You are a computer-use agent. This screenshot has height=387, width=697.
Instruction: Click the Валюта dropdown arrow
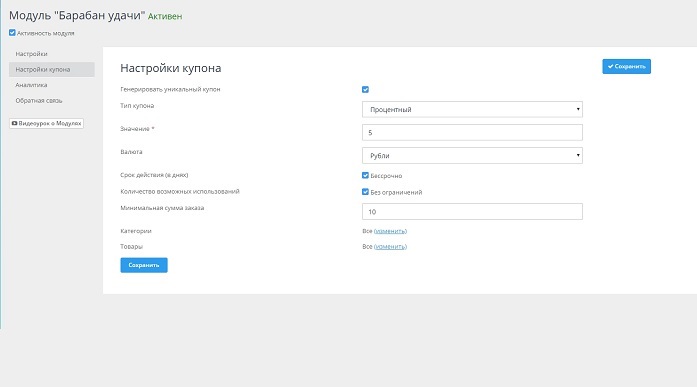578,156
